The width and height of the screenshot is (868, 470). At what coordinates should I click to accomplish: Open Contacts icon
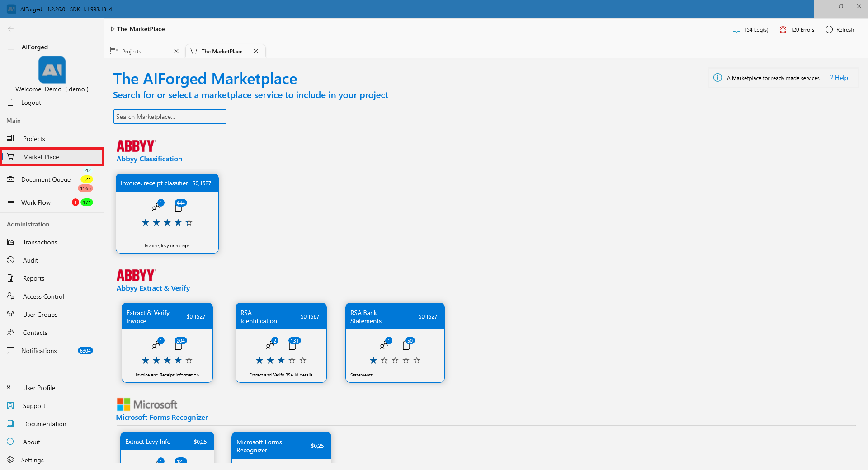pos(10,332)
